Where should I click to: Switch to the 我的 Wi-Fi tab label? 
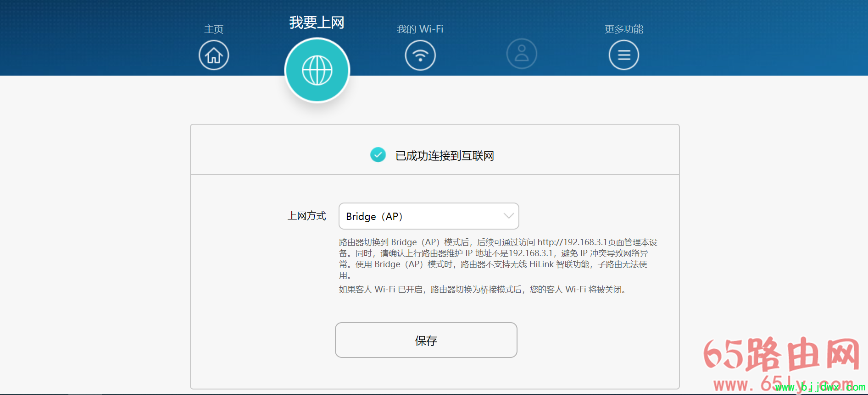(420, 29)
